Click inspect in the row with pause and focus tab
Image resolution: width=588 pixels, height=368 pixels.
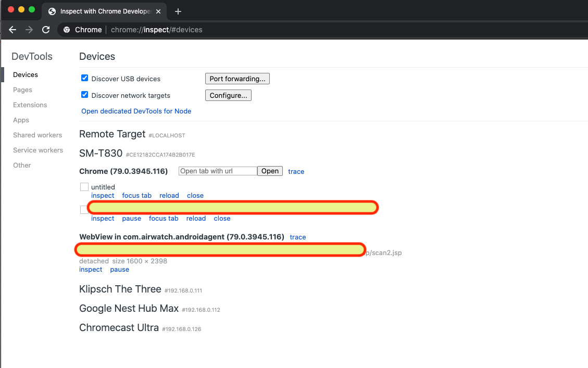[x=103, y=218]
